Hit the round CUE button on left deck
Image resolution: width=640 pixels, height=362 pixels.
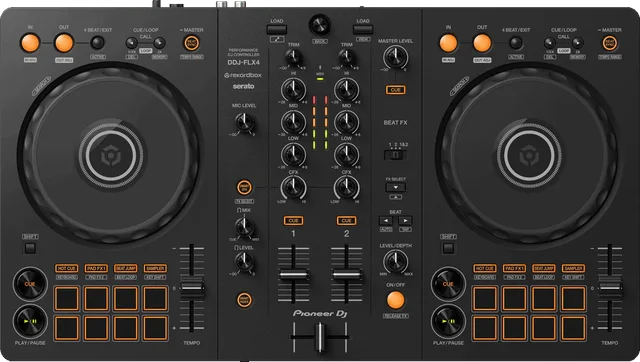[x=30, y=284]
